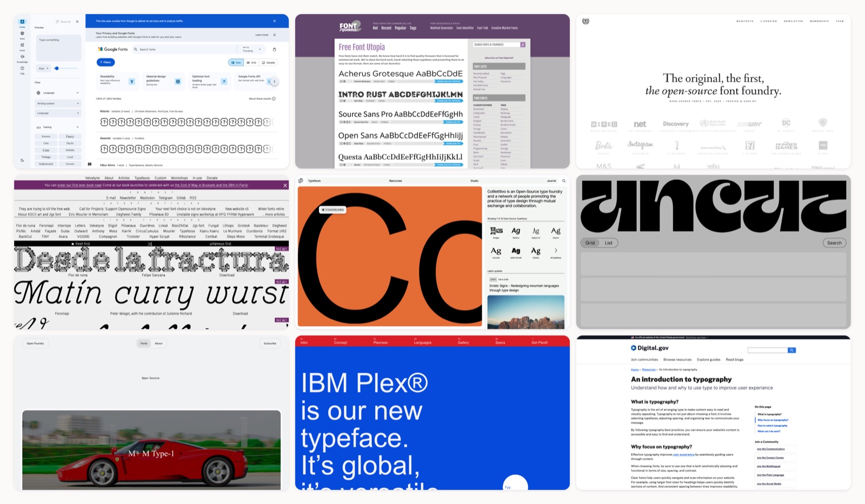
Task: Collapse the Language filter section
Action: click(x=77, y=93)
